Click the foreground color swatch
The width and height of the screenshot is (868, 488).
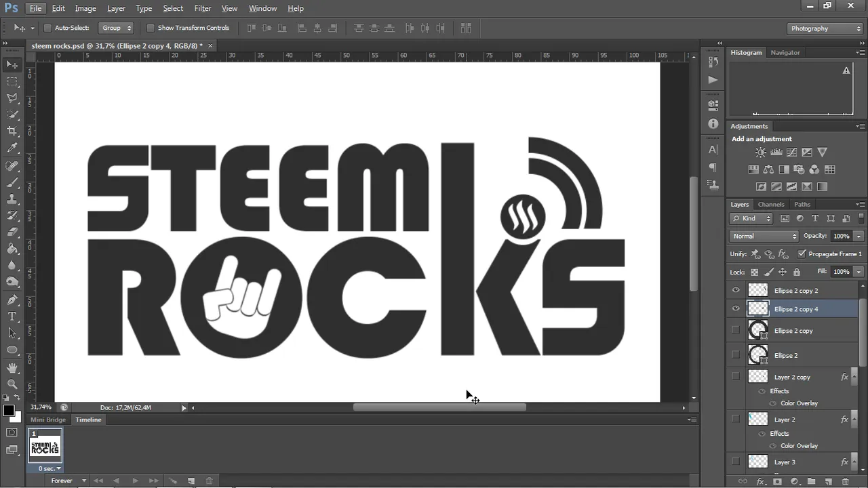tap(9, 411)
